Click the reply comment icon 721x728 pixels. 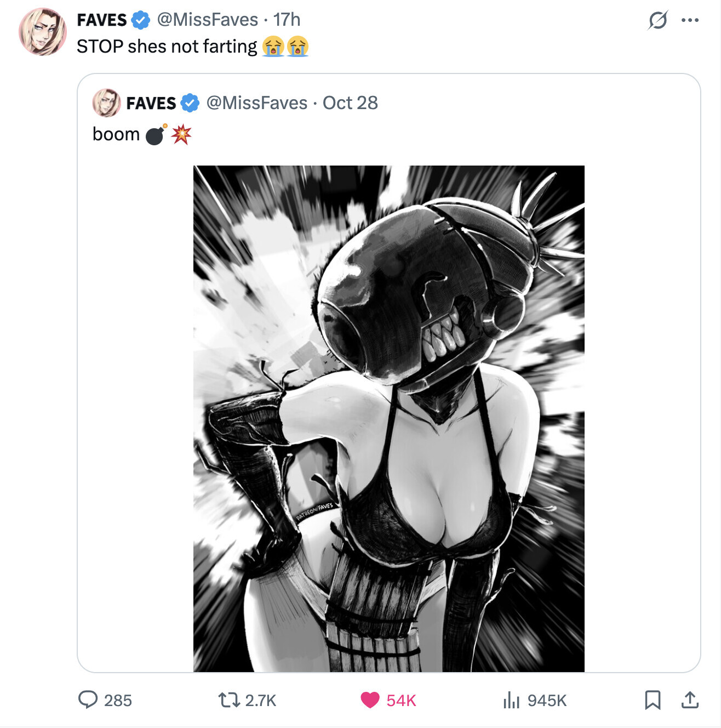88,699
